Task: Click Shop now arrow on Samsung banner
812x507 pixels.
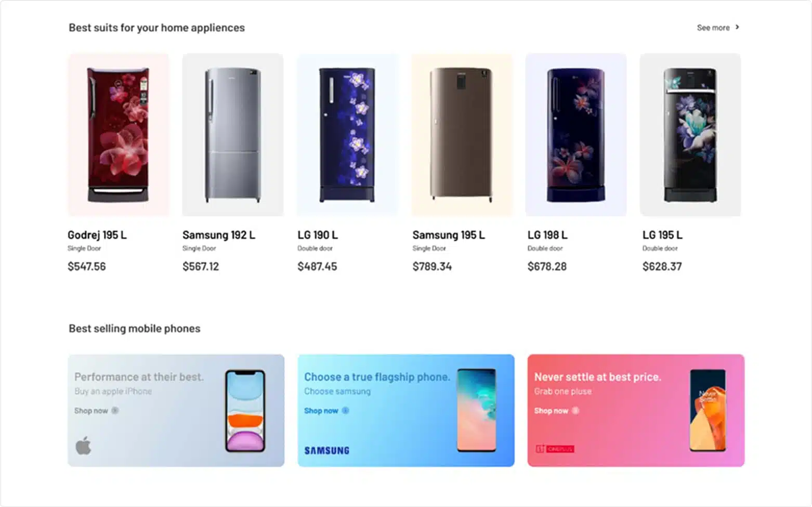Action: pyautogui.click(x=345, y=410)
